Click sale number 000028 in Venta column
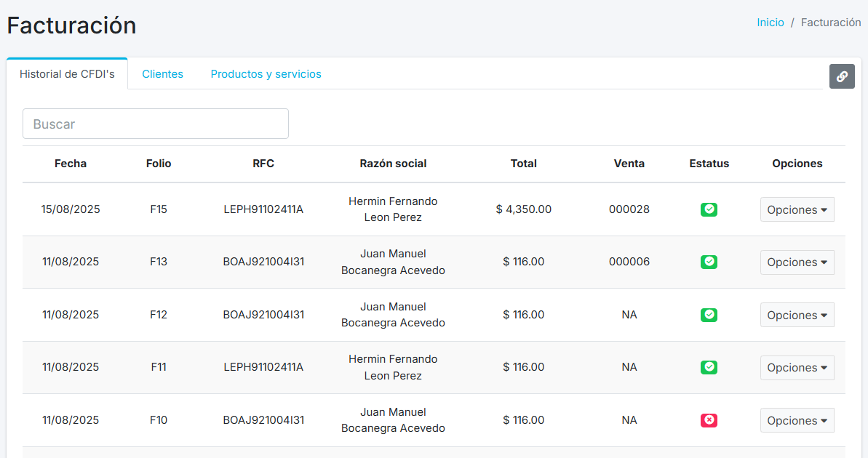This screenshot has height=458, width=868. pyautogui.click(x=629, y=209)
